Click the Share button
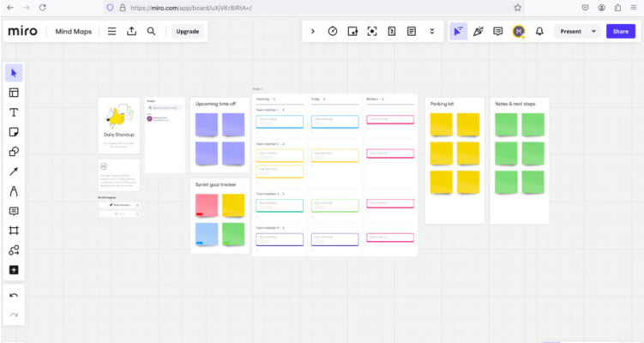Image resolution: width=644 pixels, height=343 pixels. coord(621,31)
